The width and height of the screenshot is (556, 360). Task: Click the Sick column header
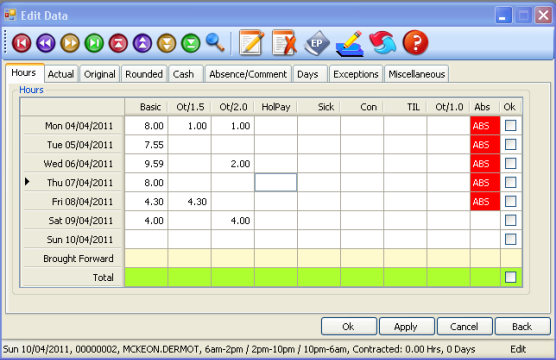coord(319,107)
